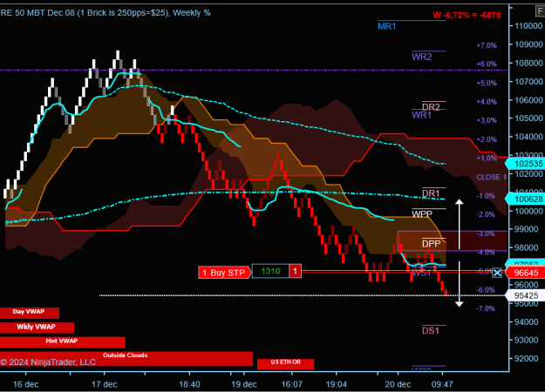Click the 16:07 time axis label
Viewport: 545px width, 392px height.
(x=291, y=384)
